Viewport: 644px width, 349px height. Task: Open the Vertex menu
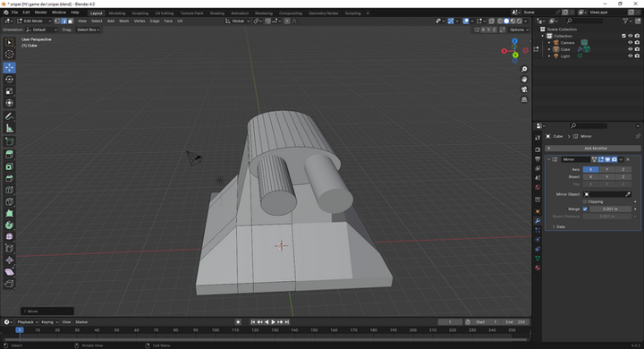[140, 21]
